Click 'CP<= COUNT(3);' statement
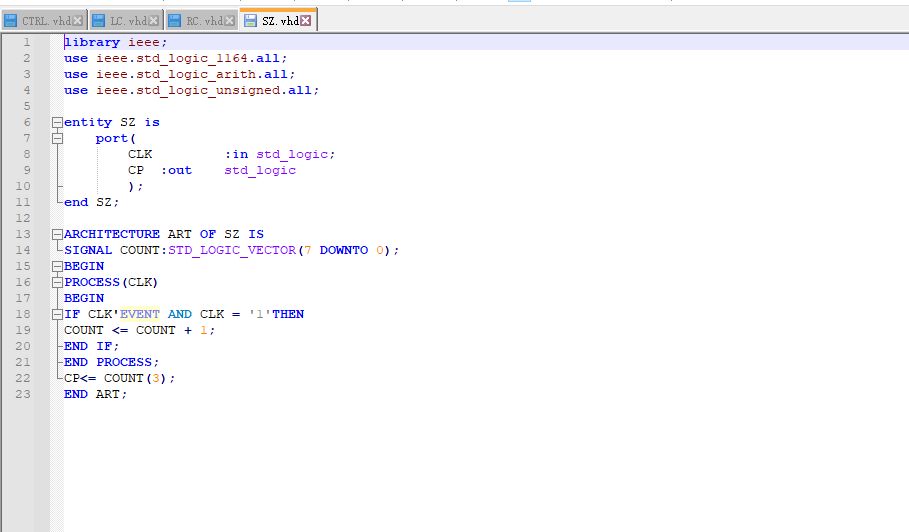 coord(119,378)
